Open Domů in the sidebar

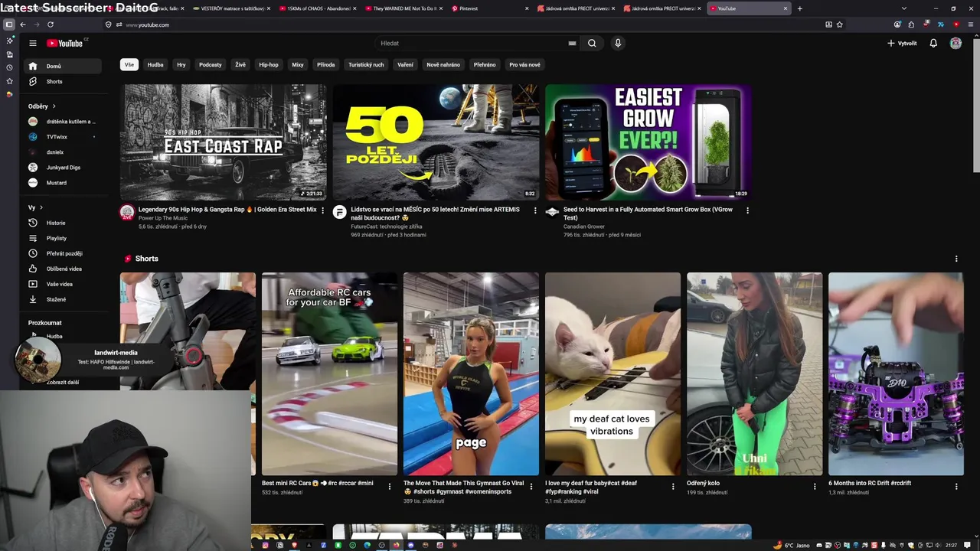point(64,66)
